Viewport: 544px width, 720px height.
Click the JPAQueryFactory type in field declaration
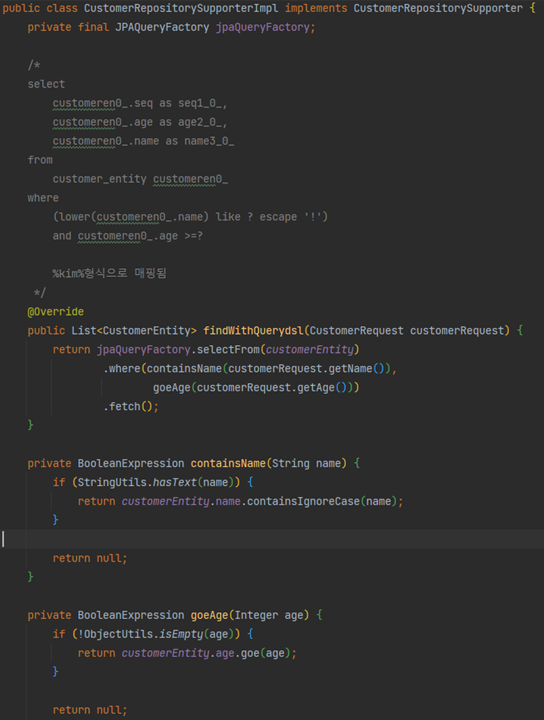[x=162, y=27]
